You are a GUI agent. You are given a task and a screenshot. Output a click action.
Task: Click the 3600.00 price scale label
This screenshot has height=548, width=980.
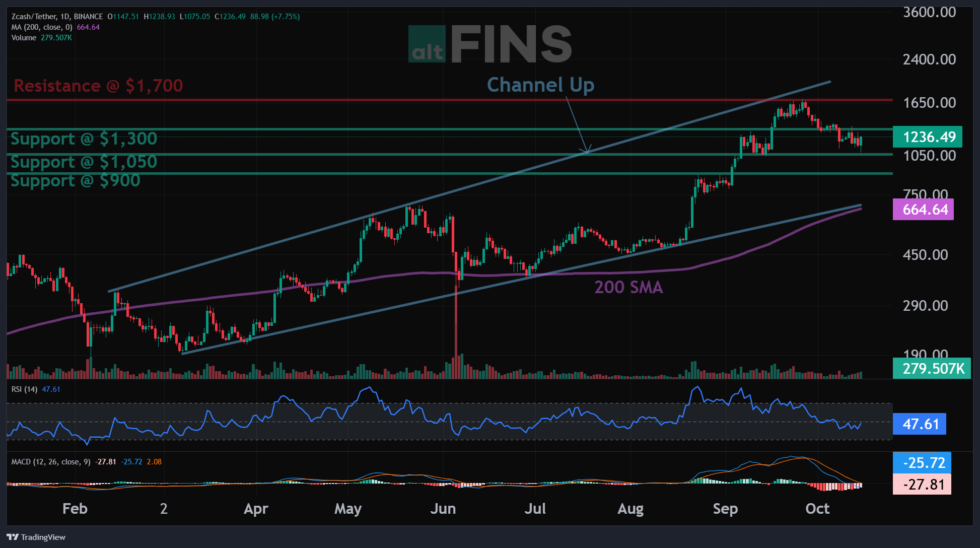[930, 12]
